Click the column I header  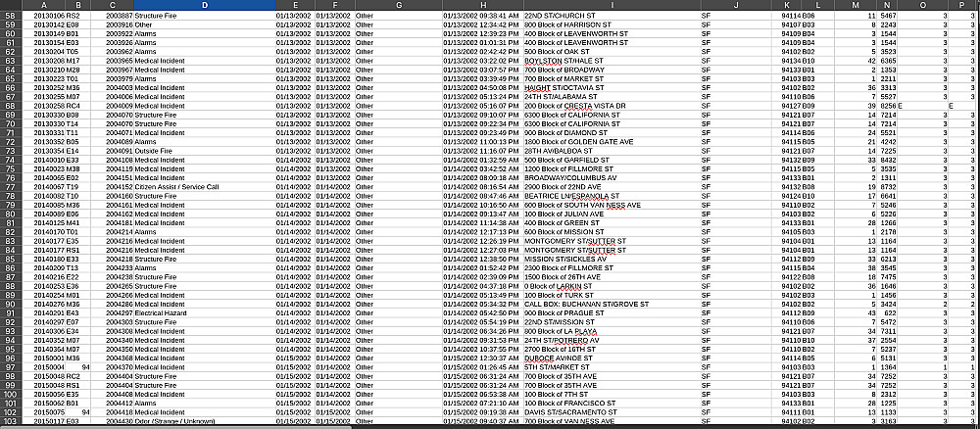(x=612, y=5)
